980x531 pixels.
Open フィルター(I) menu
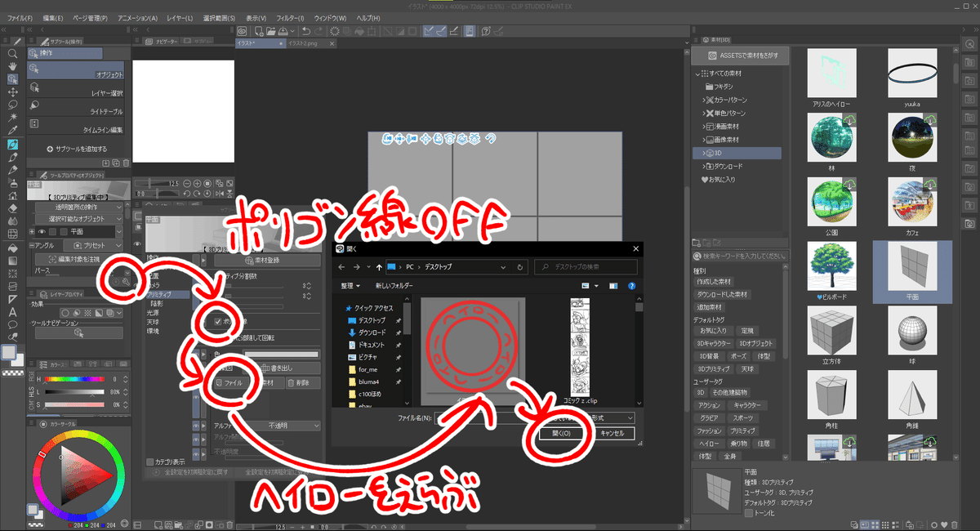289,17
